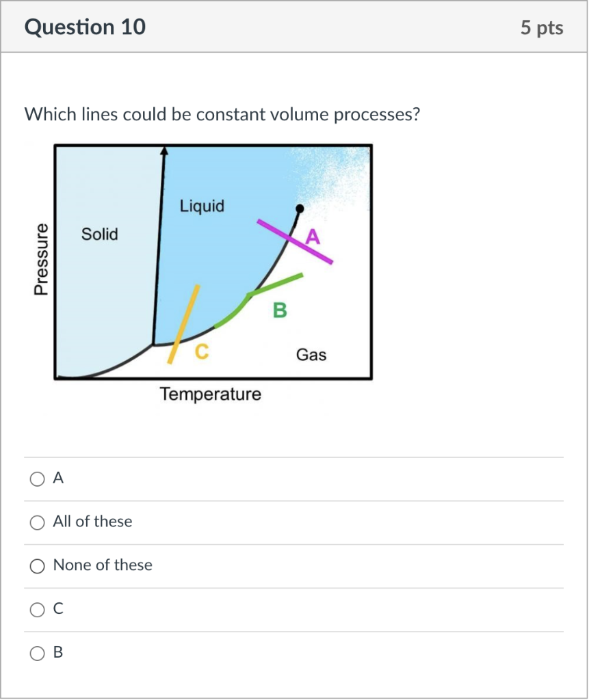Click the Liquid region label

click(202, 206)
